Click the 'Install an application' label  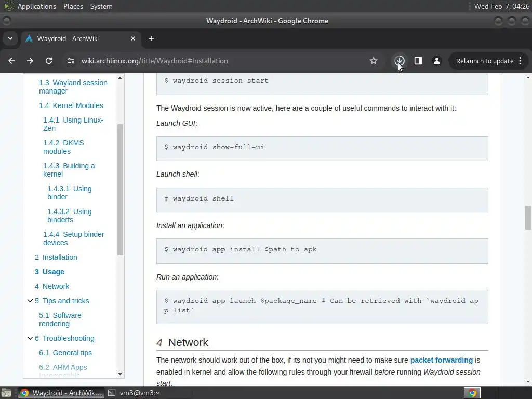click(190, 225)
